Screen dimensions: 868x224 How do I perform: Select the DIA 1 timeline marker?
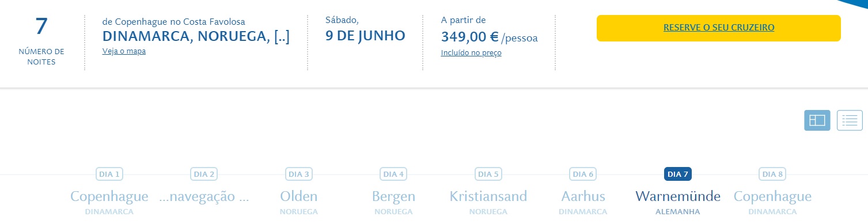tap(109, 174)
